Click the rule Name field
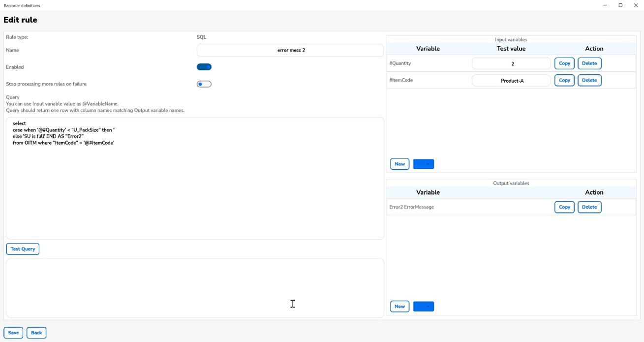Image resolution: width=644 pixels, height=342 pixels. 290,50
